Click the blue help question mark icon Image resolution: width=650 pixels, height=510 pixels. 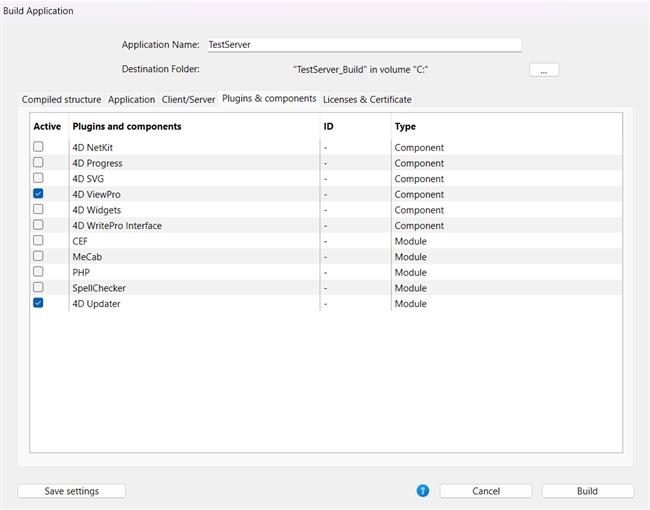pos(423,491)
